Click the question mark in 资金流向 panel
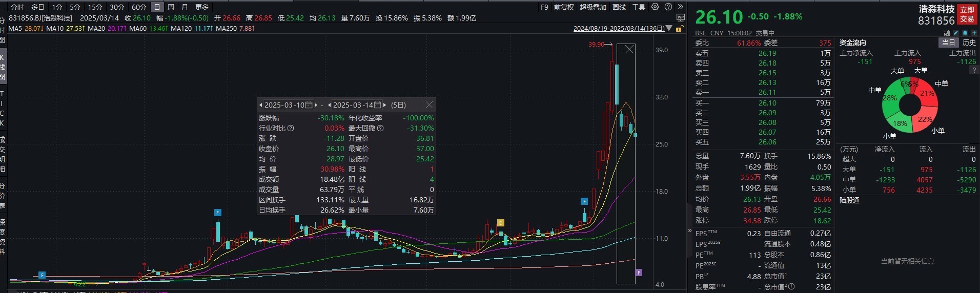 pyautogui.click(x=973, y=71)
